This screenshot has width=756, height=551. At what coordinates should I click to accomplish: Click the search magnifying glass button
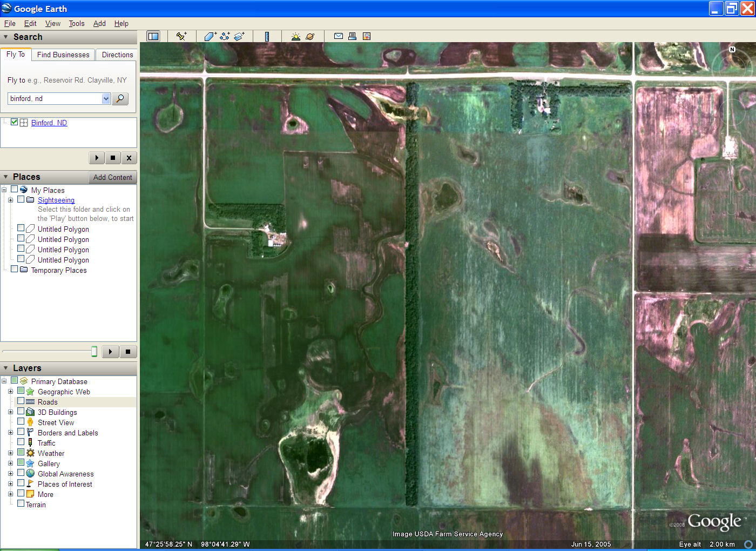coord(120,98)
